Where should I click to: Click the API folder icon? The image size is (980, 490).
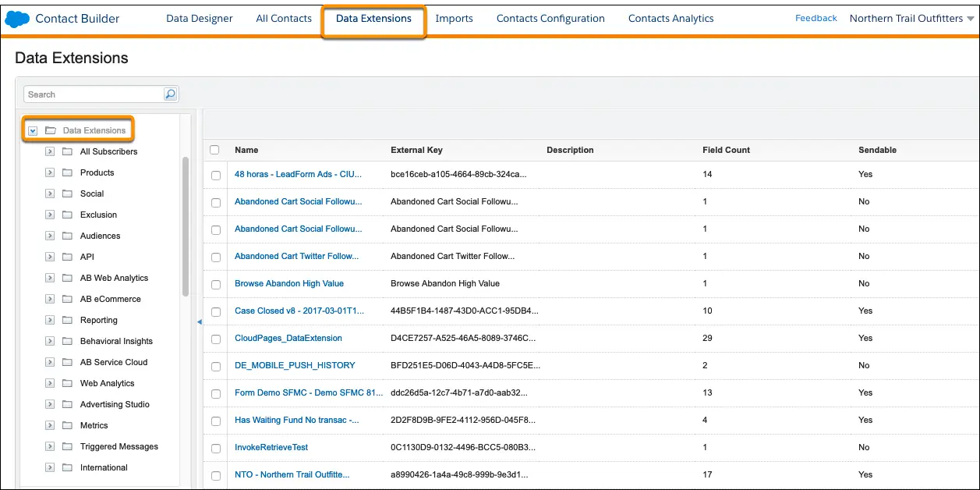click(68, 257)
